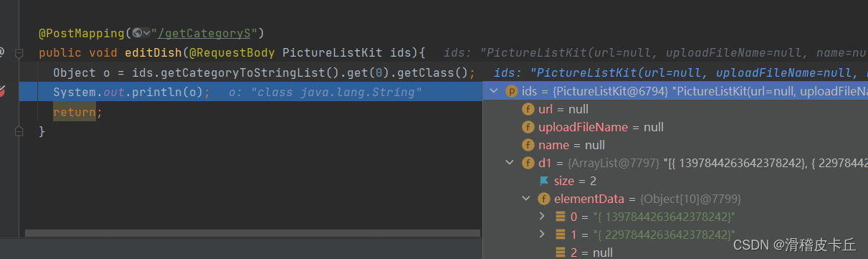Click the field icon next to url
The height and width of the screenshot is (259, 868).
tap(528, 109)
